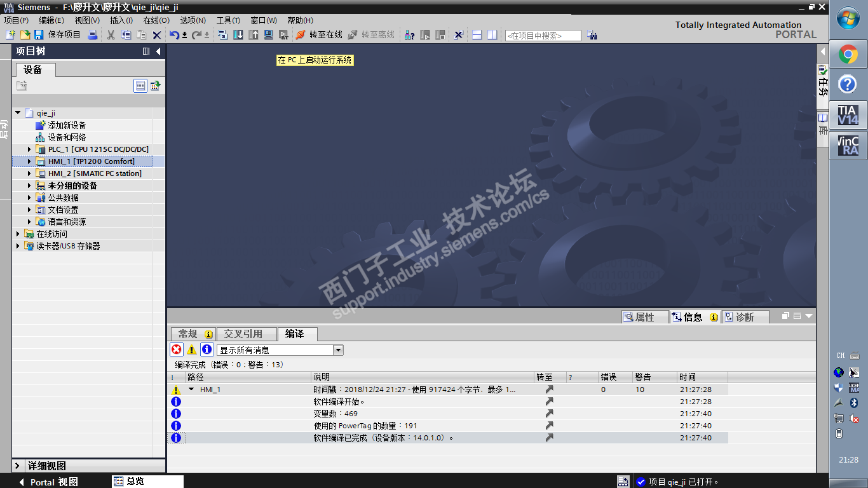Select the 读卡器/USB 存储器 tree item
868x488 pixels.
click(68, 246)
